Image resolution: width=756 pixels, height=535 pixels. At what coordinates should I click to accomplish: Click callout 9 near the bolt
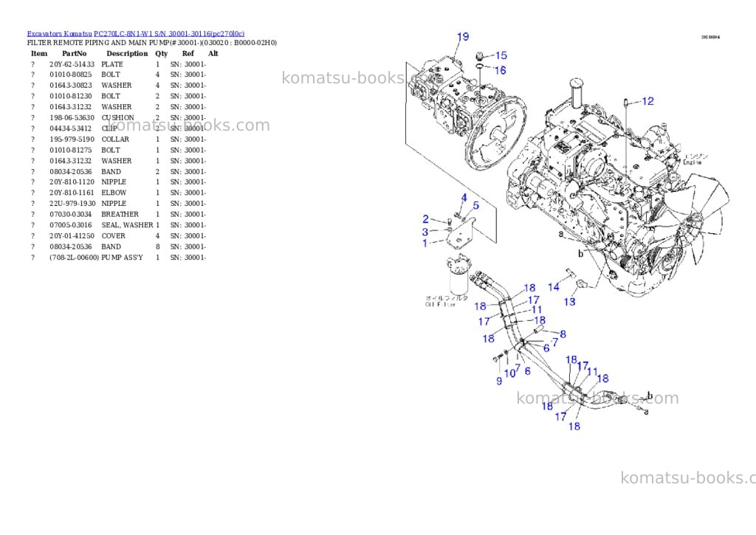tap(499, 382)
